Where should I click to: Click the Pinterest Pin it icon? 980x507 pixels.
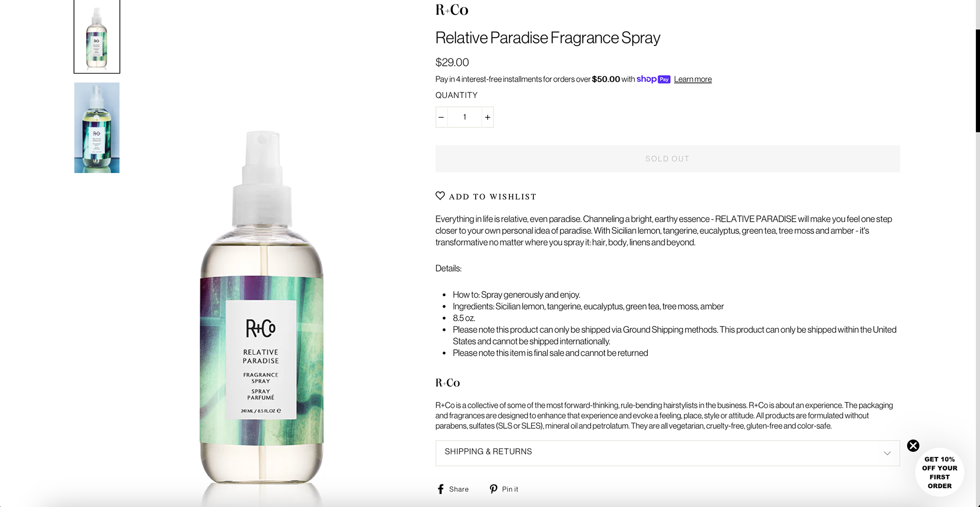click(x=494, y=489)
